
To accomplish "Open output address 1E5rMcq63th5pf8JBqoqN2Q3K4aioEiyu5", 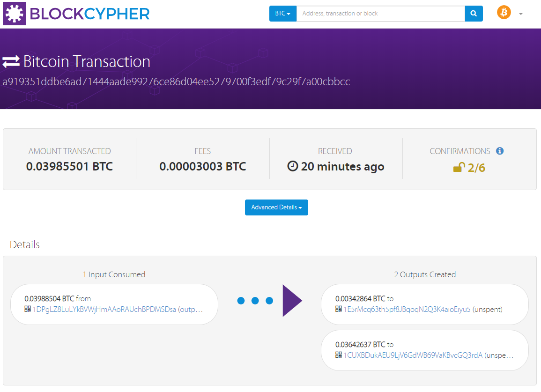I will point(407,309).
